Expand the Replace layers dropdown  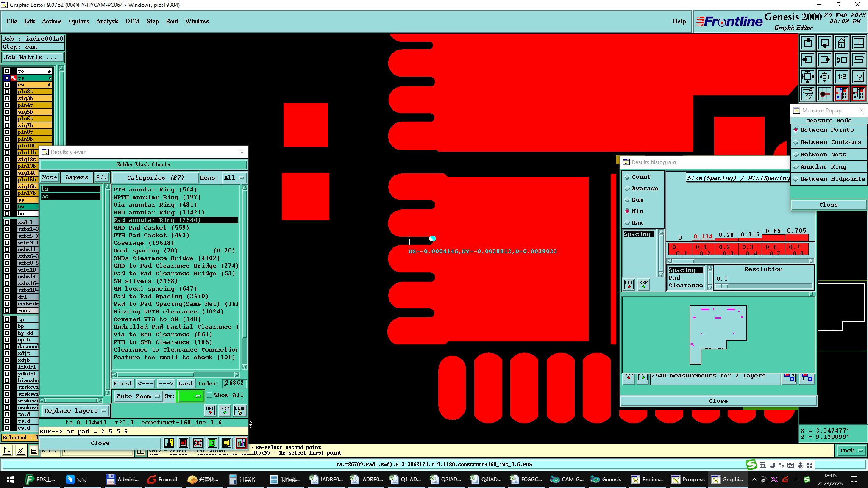[75, 411]
